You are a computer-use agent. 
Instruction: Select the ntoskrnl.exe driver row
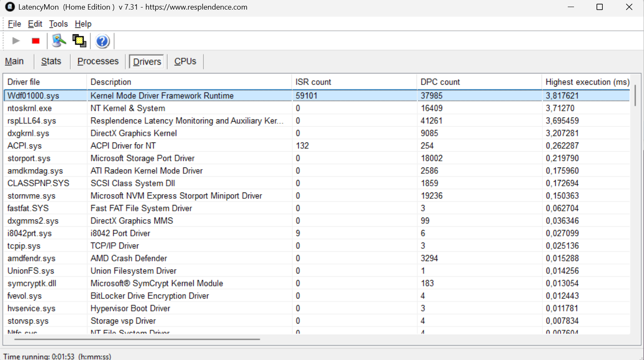[x=317, y=108]
